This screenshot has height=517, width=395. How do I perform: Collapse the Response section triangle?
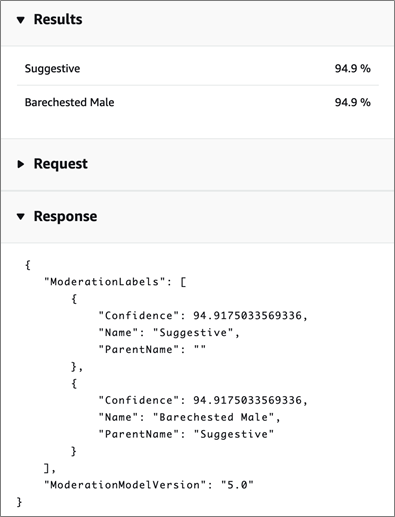click(21, 217)
